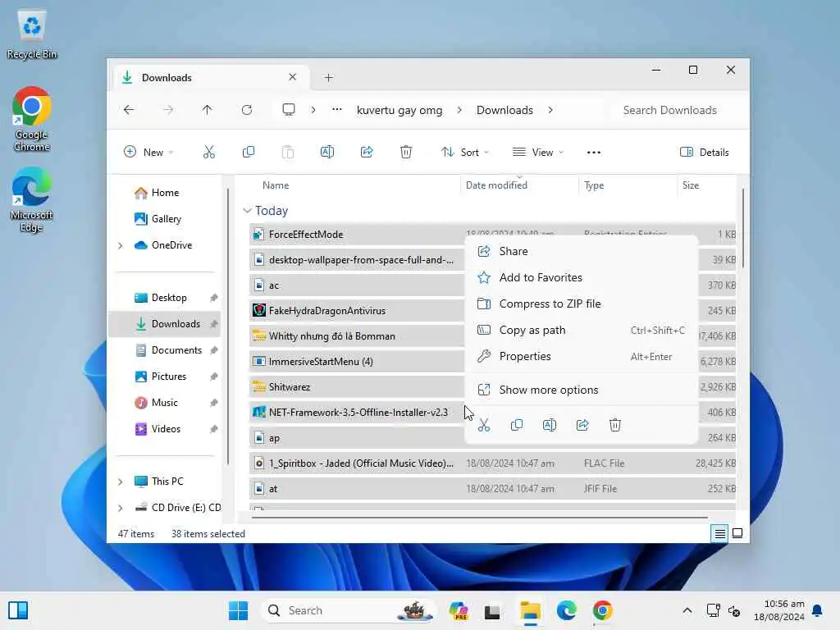840x630 pixels.
Task: Switch to the large thumbnails view icon
Action: [737, 533]
